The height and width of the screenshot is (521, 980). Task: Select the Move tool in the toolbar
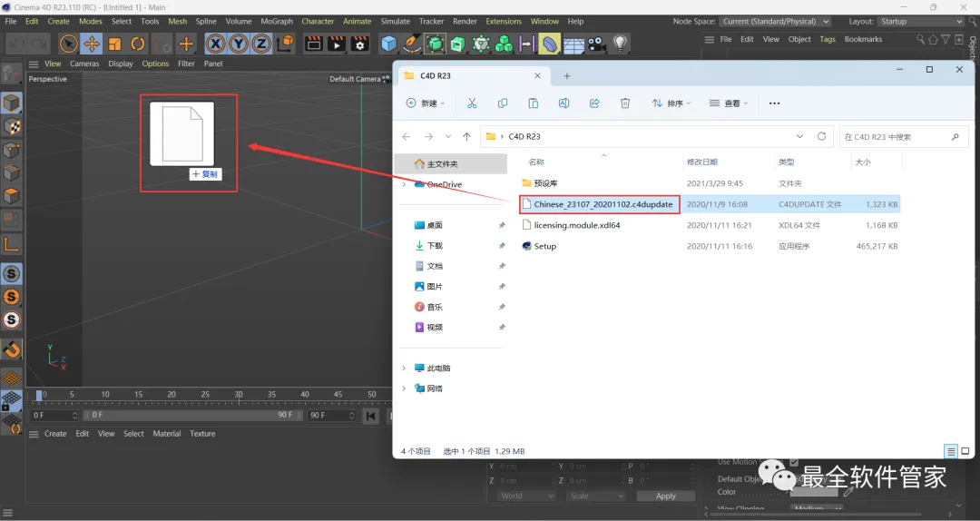tap(92, 44)
